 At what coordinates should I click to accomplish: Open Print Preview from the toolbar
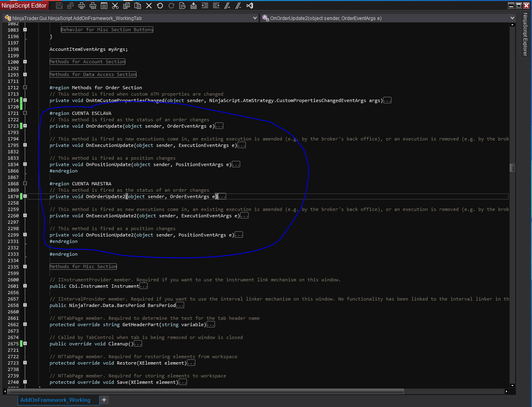point(93,6)
